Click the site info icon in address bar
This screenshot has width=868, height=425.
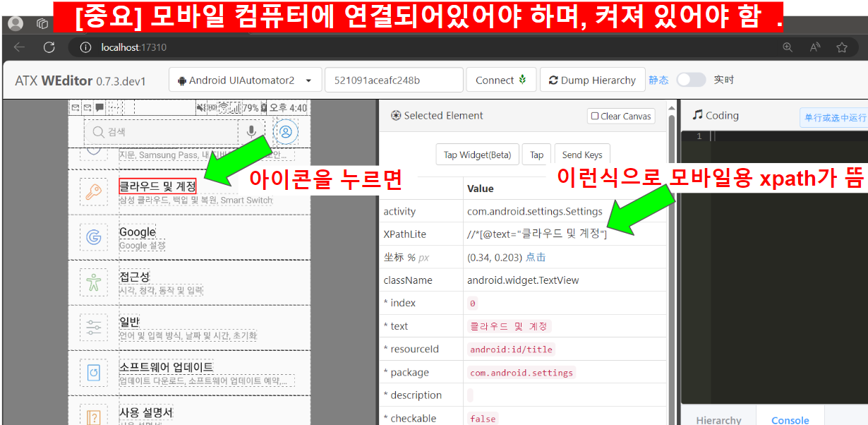[85, 47]
